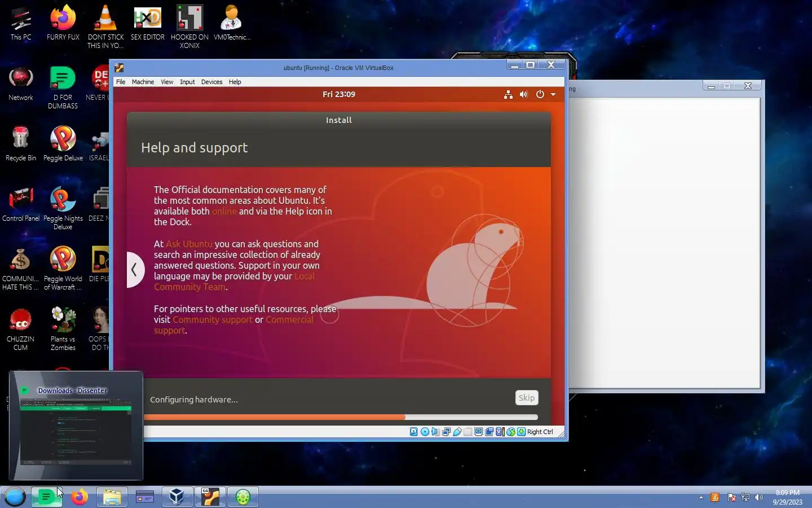812x508 pixels.
Task: Click the CPU virtualization indicator in VirtualBox status bar
Action: pos(500,432)
